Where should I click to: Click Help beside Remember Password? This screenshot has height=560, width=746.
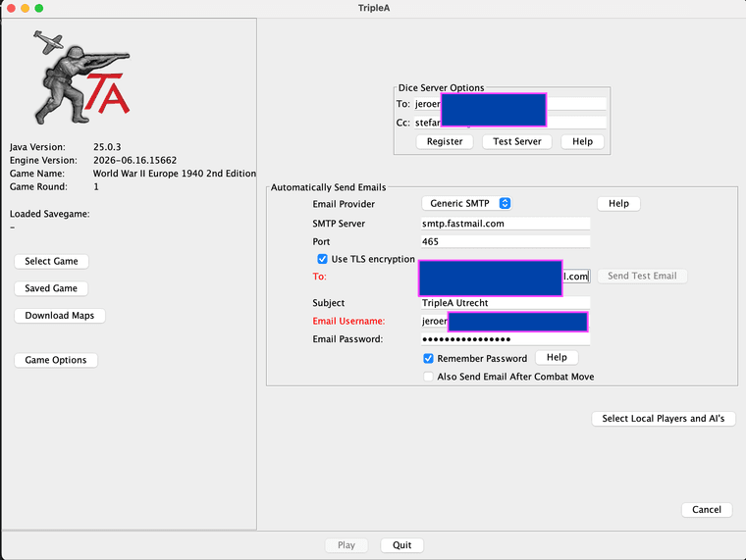click(x=557, y=358)
